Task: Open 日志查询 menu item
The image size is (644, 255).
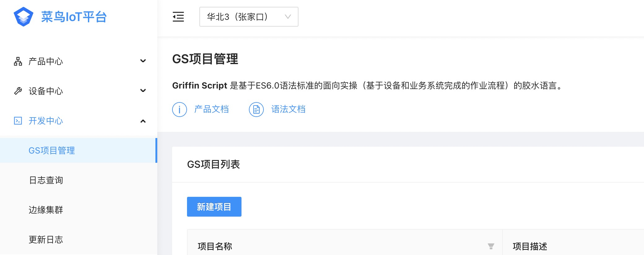Action: [79, 180]
